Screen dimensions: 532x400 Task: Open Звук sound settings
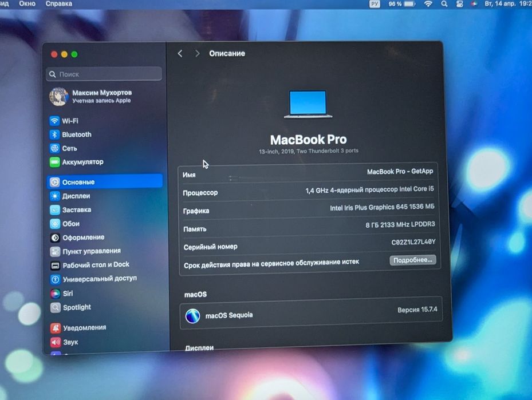[x=65, y=342]
